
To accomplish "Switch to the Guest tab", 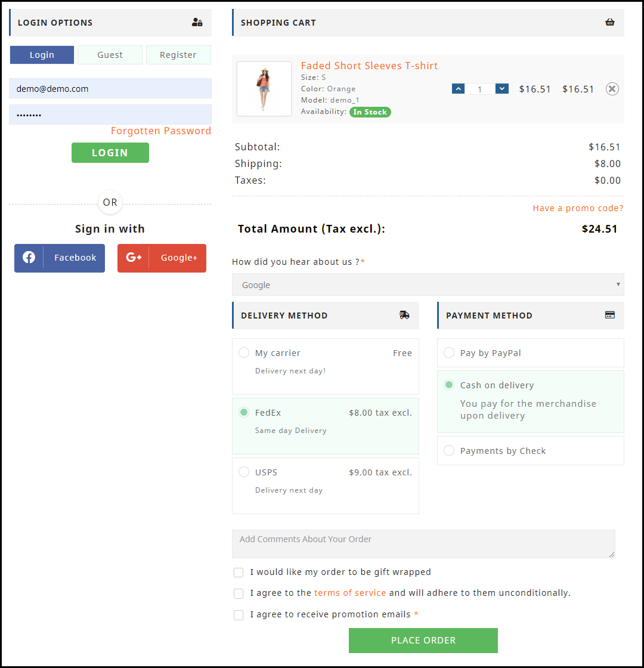I will [x=110, y=54].
